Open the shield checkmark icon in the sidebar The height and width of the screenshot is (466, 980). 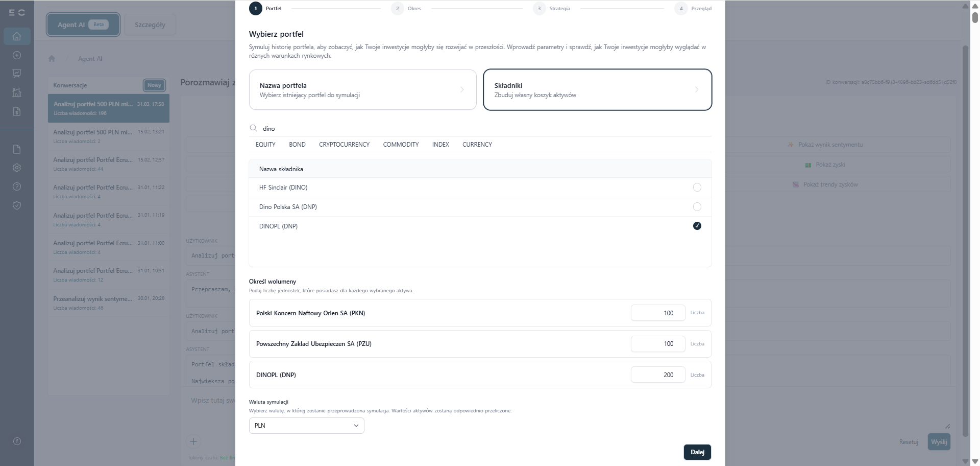coord(17,205)
